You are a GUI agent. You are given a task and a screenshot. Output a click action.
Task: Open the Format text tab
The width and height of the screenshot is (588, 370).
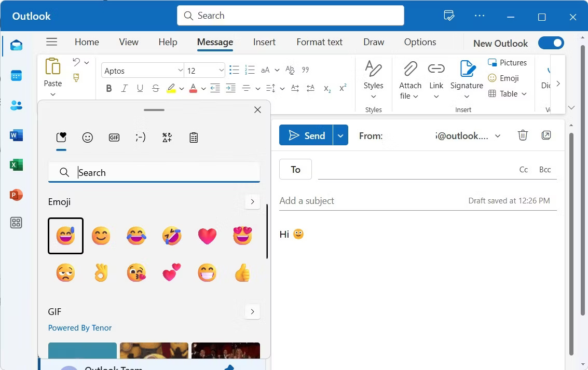tap(319, 42)
